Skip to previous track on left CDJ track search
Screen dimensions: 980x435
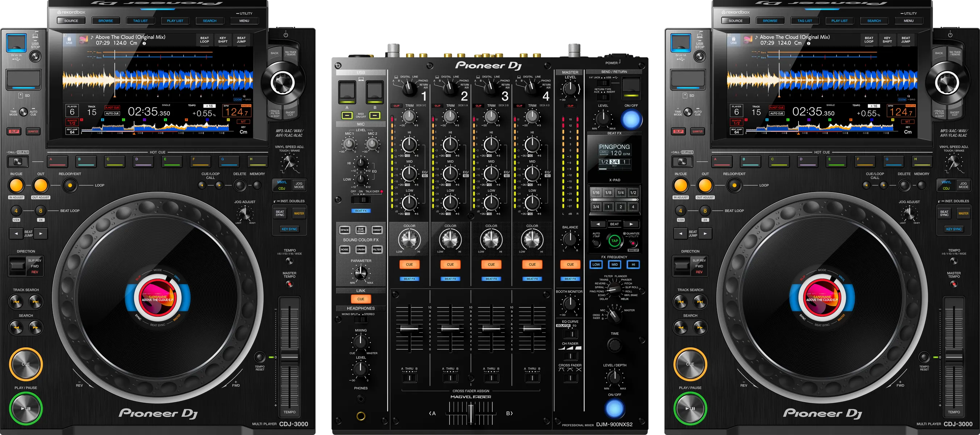16,302
